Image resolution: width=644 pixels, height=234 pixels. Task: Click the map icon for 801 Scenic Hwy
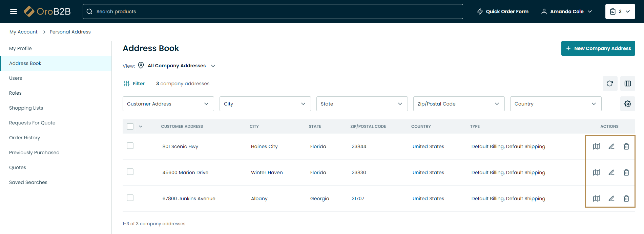[x=596, y=146]
